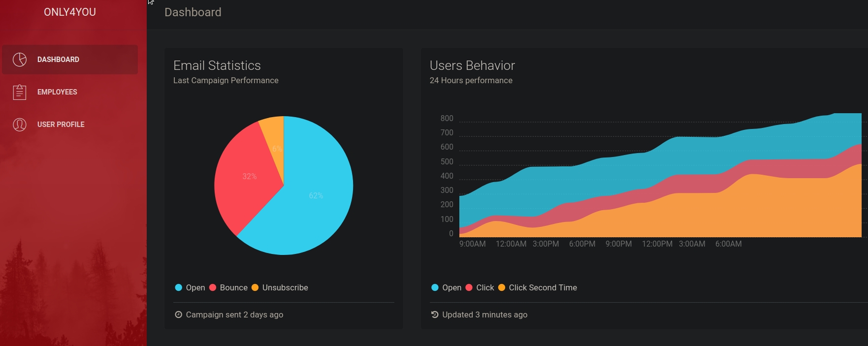Select the red Click legend dot
Screen dimensions: 868x346
coord(469,287)
